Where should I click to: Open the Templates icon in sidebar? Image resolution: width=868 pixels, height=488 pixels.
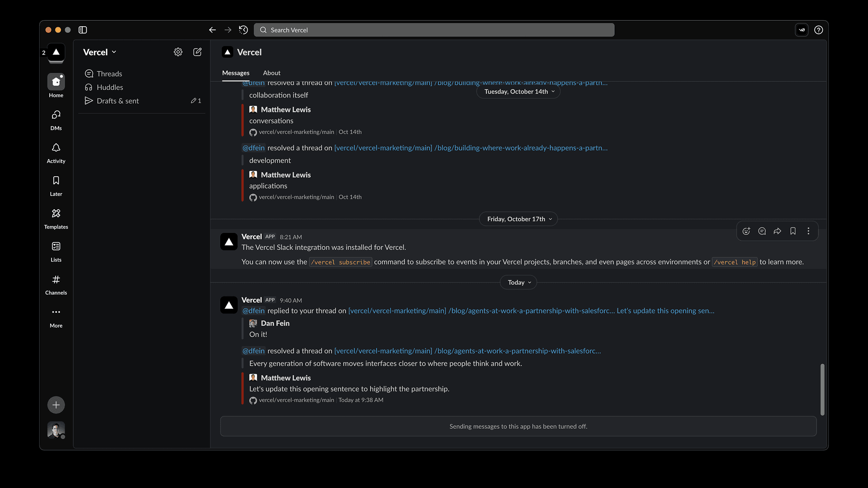[x=56, y=214]
